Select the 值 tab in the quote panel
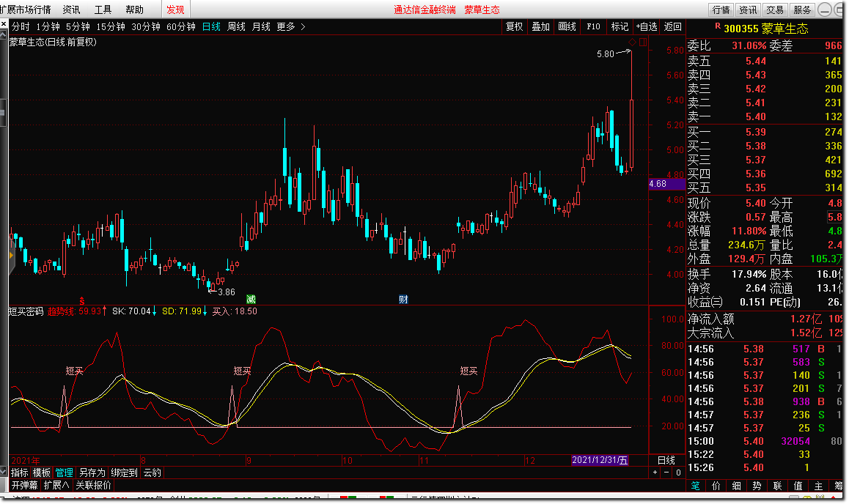The image size is (849, 504). tap(798, 486)
